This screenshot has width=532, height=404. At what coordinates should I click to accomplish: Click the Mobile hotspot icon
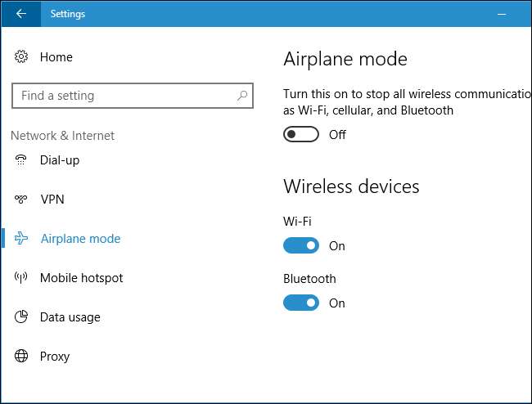pos(21,278)
